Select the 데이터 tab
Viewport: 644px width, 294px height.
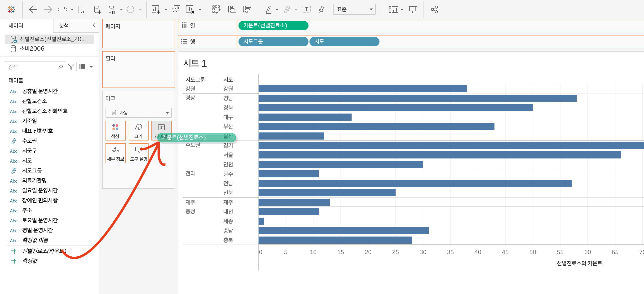point(16,25)
